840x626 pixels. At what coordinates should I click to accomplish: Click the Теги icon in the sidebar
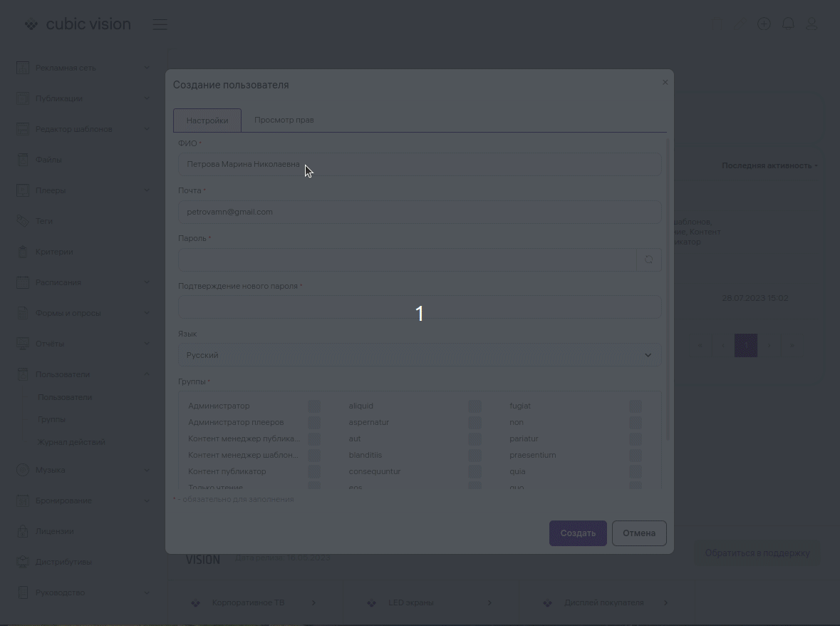23,221
